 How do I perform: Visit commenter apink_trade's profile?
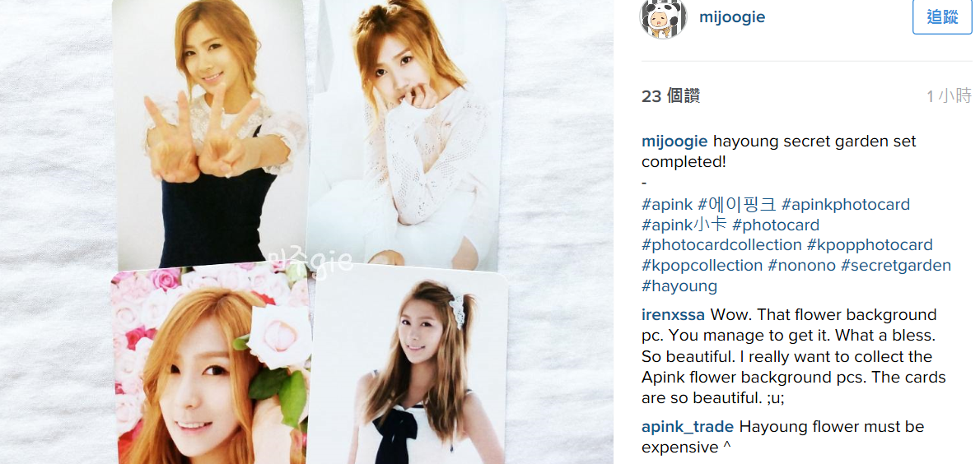pyautogui.click(x=688, y=426)
